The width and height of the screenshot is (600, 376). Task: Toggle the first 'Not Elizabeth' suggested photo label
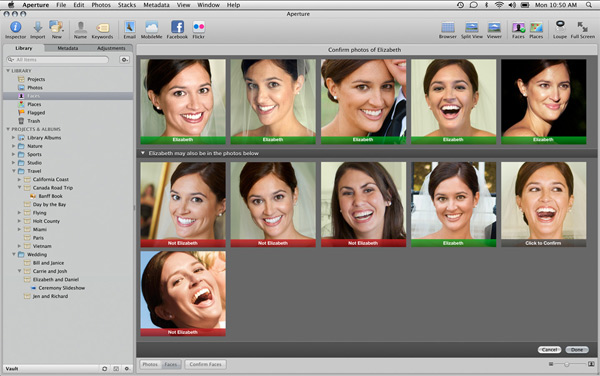tap(183, 243)
